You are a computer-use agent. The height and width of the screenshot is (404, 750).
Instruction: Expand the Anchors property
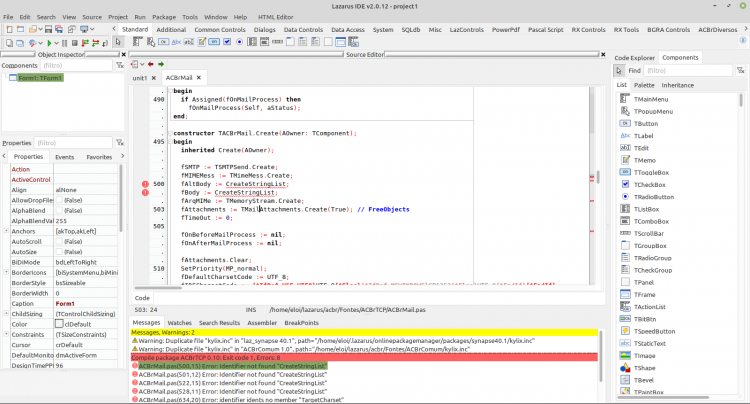6,231
